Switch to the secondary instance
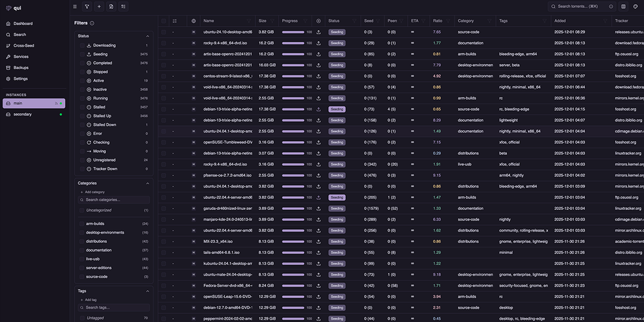 [x=23, y=114]
